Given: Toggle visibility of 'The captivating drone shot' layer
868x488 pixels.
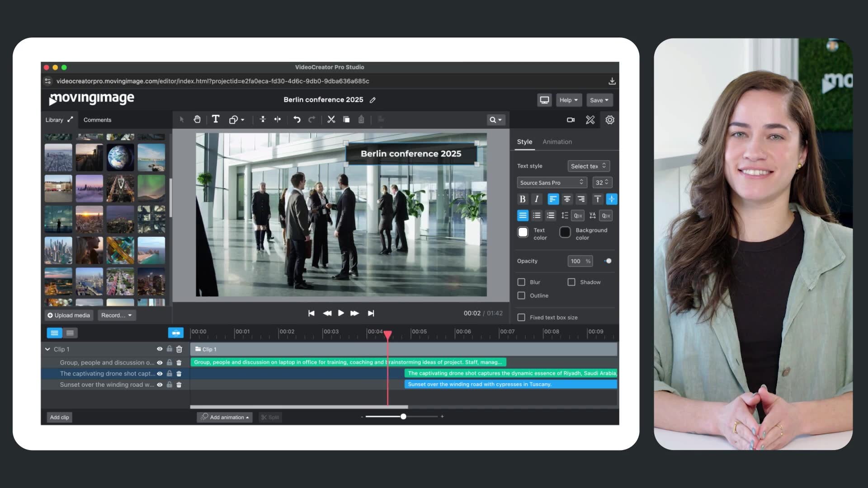Looking at the screenshot, I should point(160,374).
